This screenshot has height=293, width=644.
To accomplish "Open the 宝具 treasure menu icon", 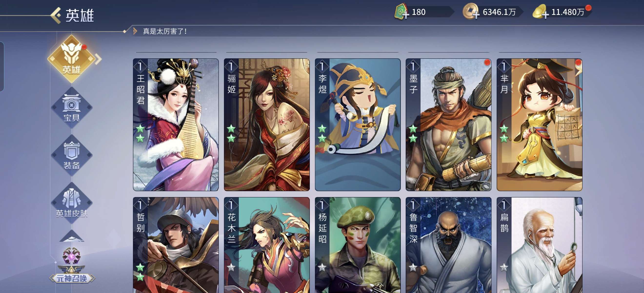I will click(x=72, y=108).
